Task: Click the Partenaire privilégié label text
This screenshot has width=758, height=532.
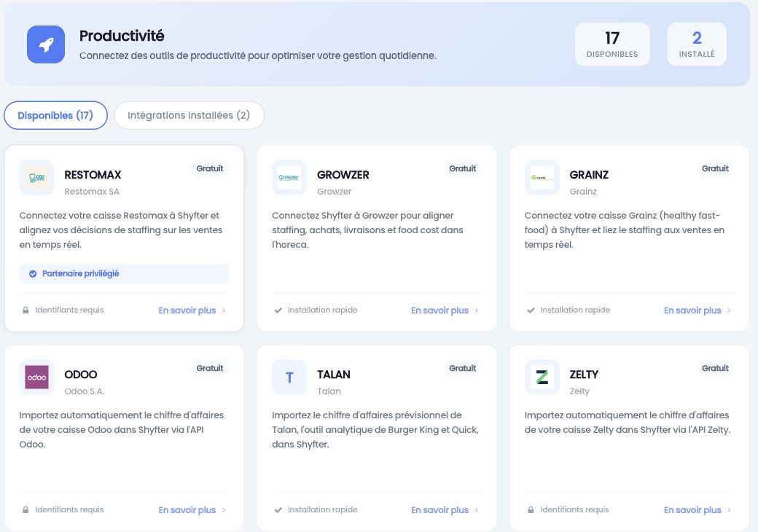Action: point(81,274)
